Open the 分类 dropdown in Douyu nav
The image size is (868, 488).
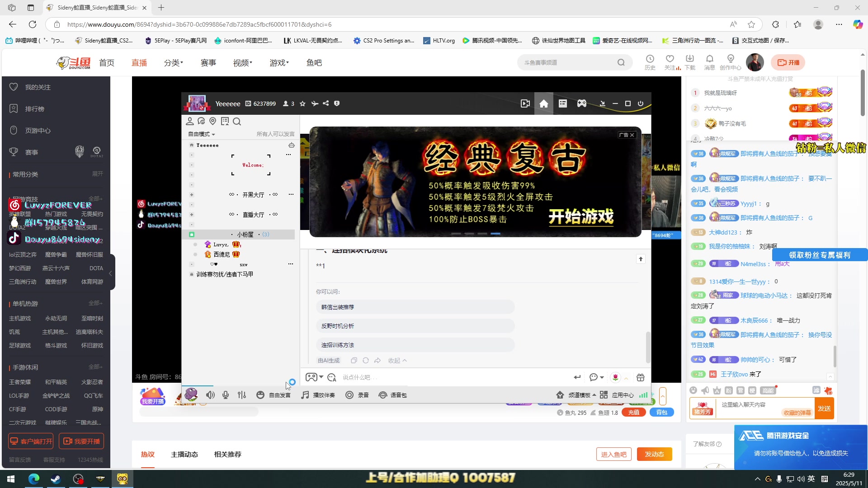173,63
